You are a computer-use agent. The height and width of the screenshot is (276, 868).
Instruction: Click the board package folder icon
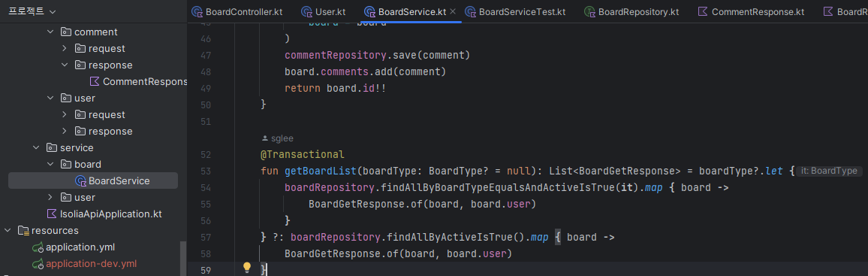tap(66, 165)
